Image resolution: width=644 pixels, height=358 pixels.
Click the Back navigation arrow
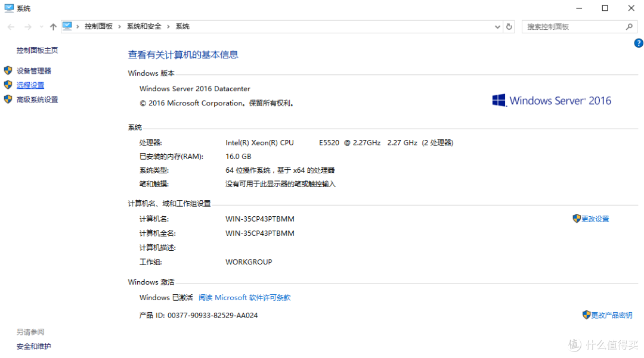click(x=11, y=27)
